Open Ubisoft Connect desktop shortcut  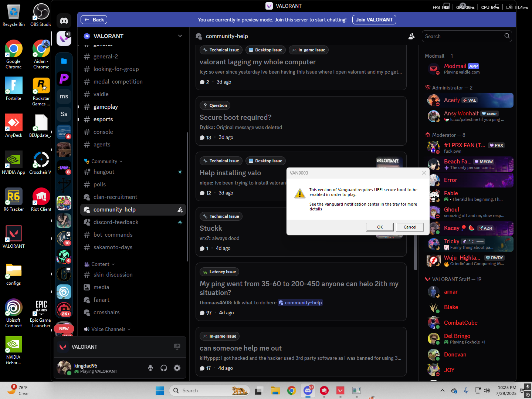point(14,314)
